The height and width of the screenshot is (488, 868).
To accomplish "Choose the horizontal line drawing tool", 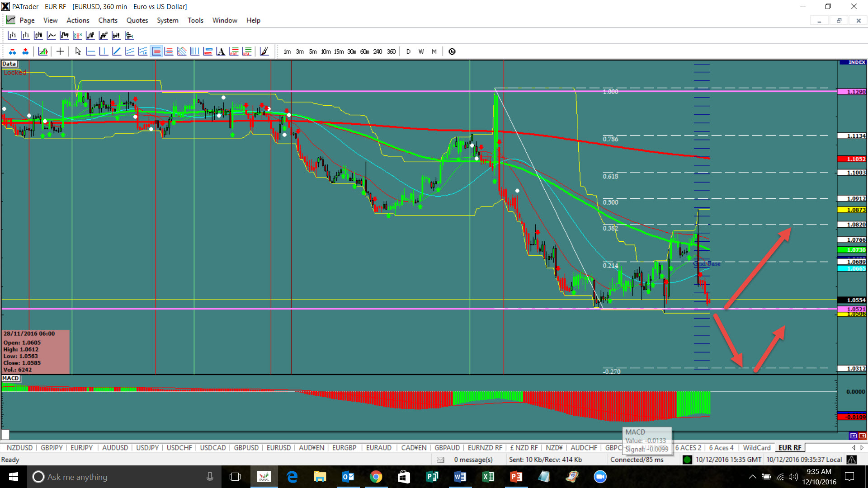I will pyautogui.click(x=90, y=52).
